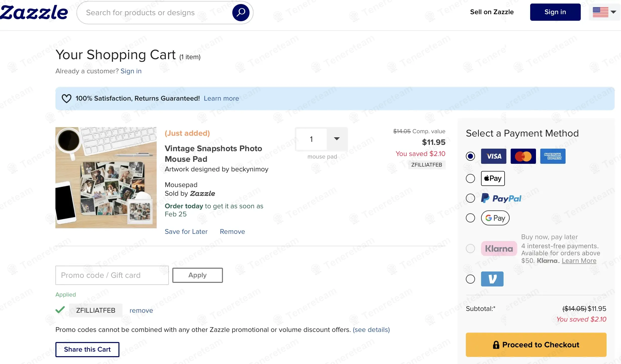Open Sell on Zazzle menu item
The height and width of the screenshot is (364, 621).
(x=492, y=12)
